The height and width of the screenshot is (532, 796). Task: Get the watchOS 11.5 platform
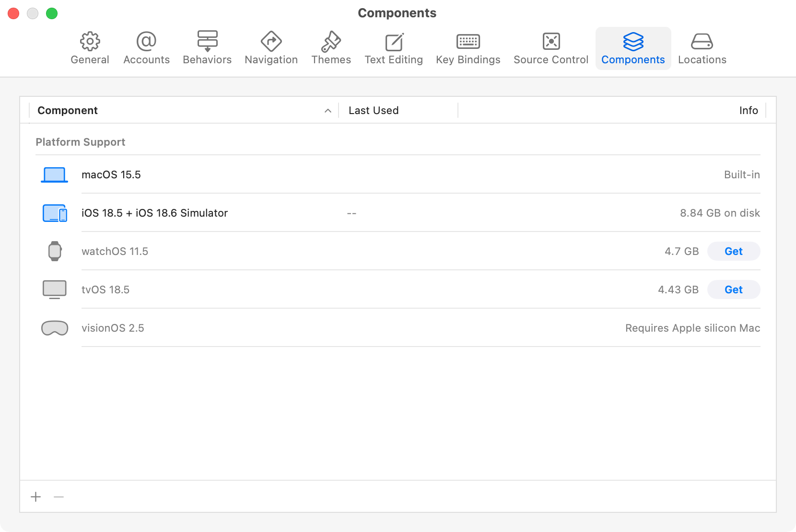point(734,251)
